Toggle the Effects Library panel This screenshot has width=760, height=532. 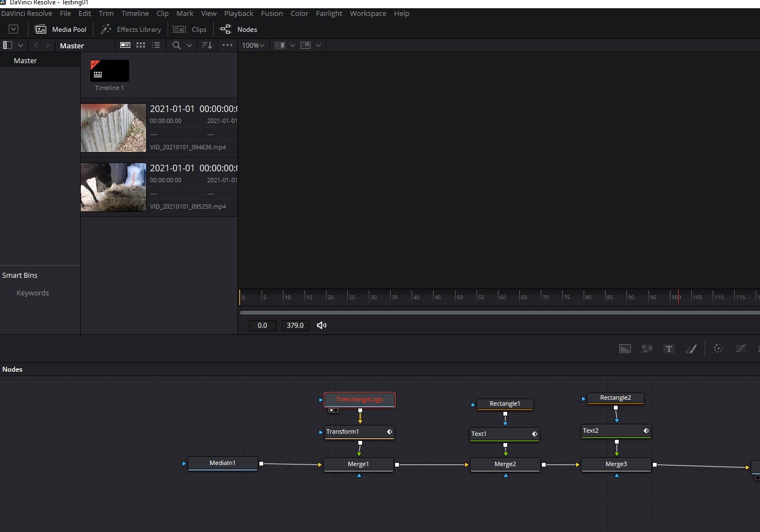tap(131, 29)
